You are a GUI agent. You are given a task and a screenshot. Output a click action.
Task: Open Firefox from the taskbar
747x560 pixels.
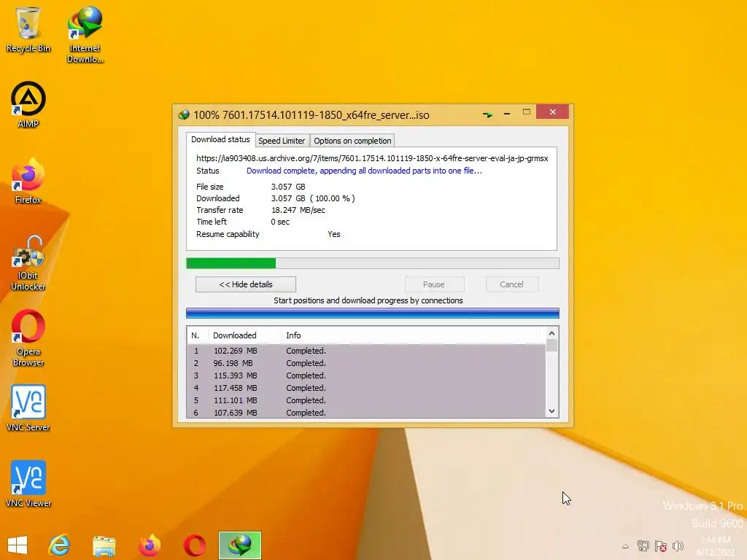click(x=149, y=545)
